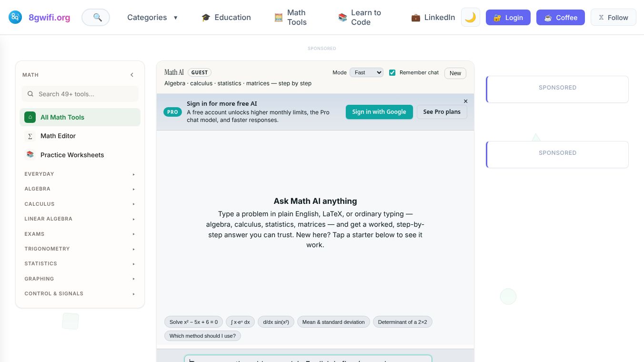This screenshot has width=644, height=362.
Task: Click the 8gwifi.org site name
Action: (50, 18)
